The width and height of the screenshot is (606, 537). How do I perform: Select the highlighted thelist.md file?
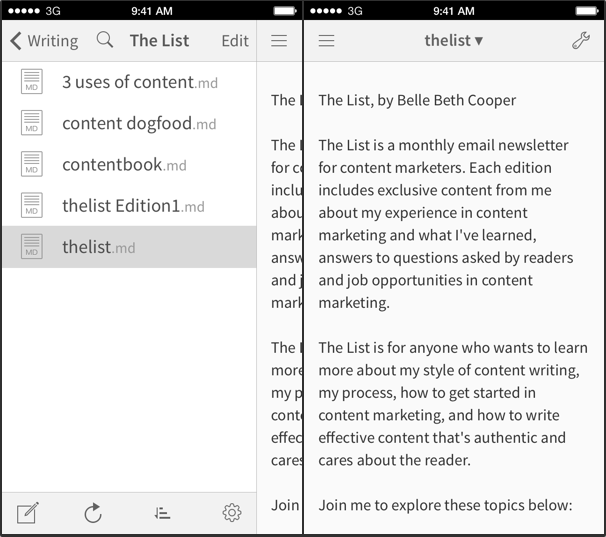98,247
